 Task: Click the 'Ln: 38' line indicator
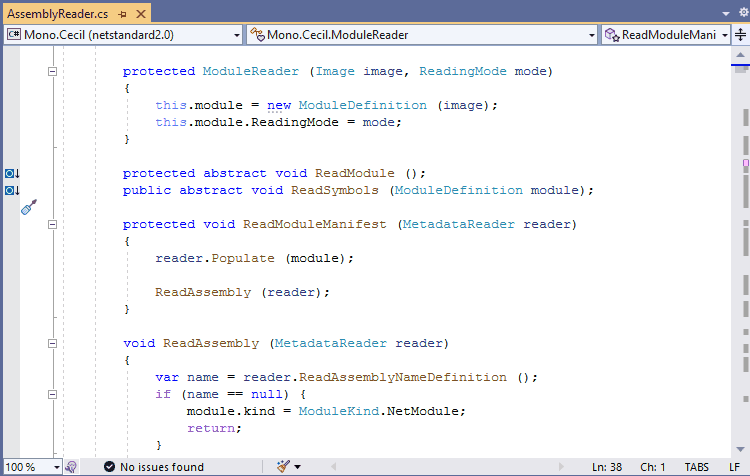click(608, 466)
